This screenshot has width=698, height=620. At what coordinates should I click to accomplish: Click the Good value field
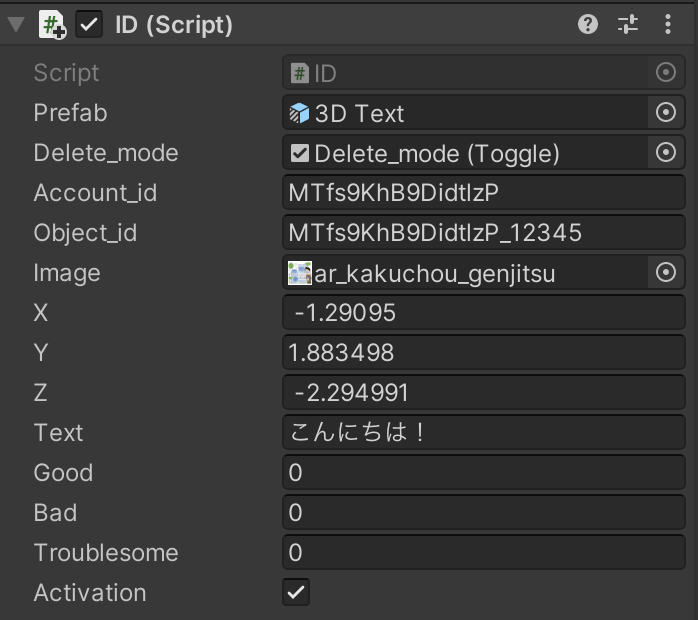(484, 473)
